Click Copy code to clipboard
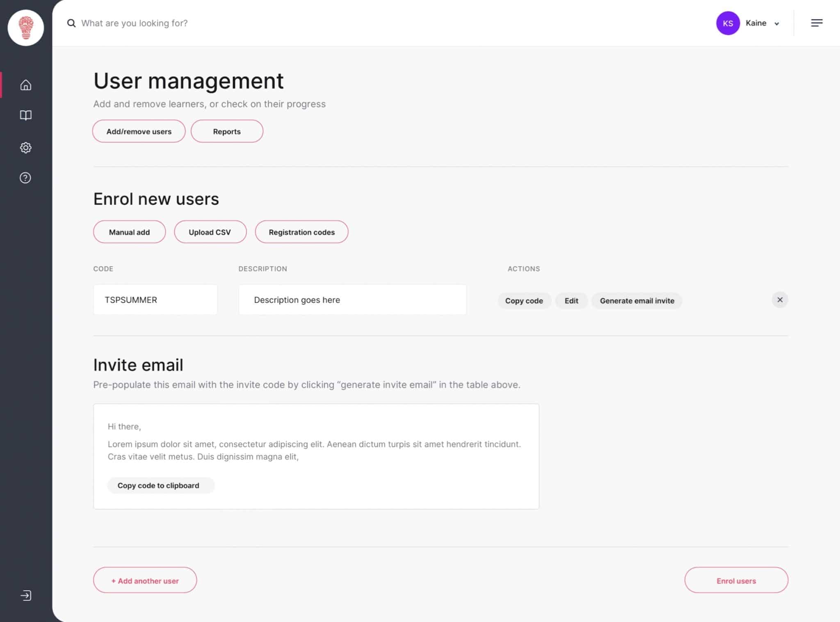840x622 pixels. (x=160, y=485)
